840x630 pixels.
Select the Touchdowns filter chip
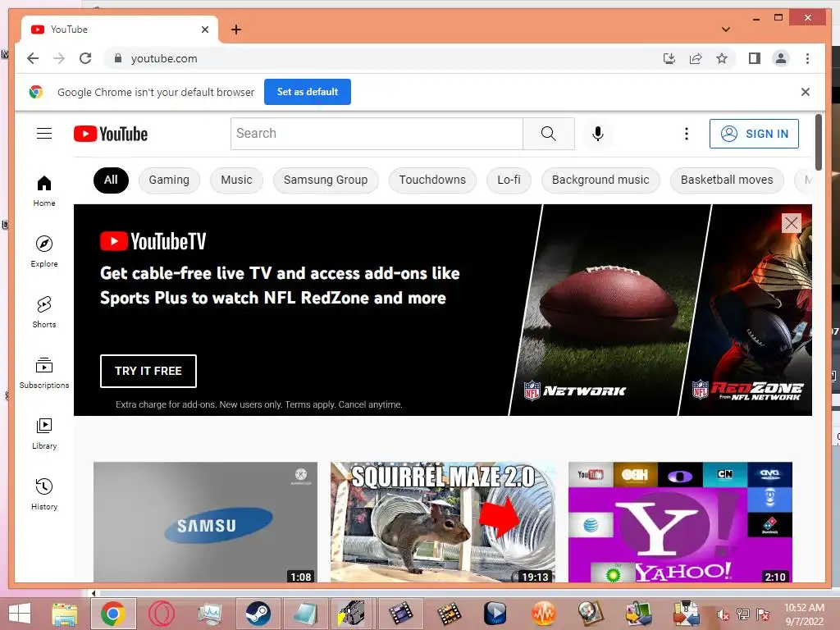432,180
